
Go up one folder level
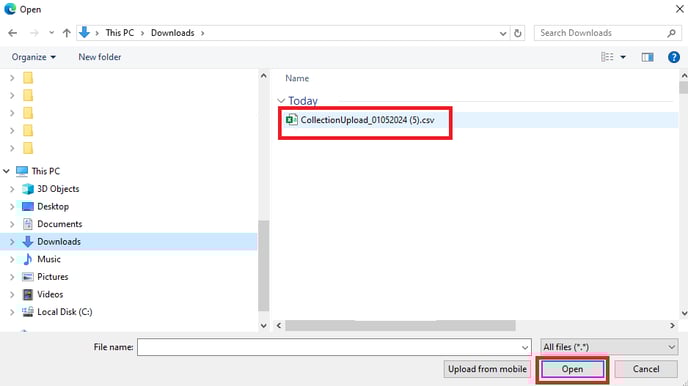tap(67, 33)
